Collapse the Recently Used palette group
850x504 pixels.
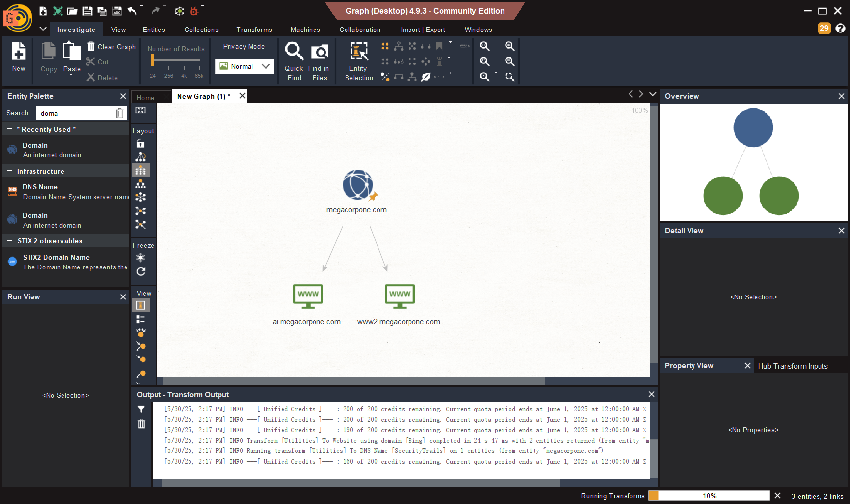(10, 129)
